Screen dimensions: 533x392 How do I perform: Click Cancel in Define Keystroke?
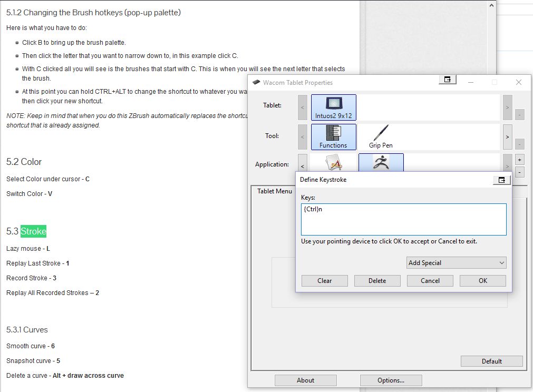coord(430,281)
